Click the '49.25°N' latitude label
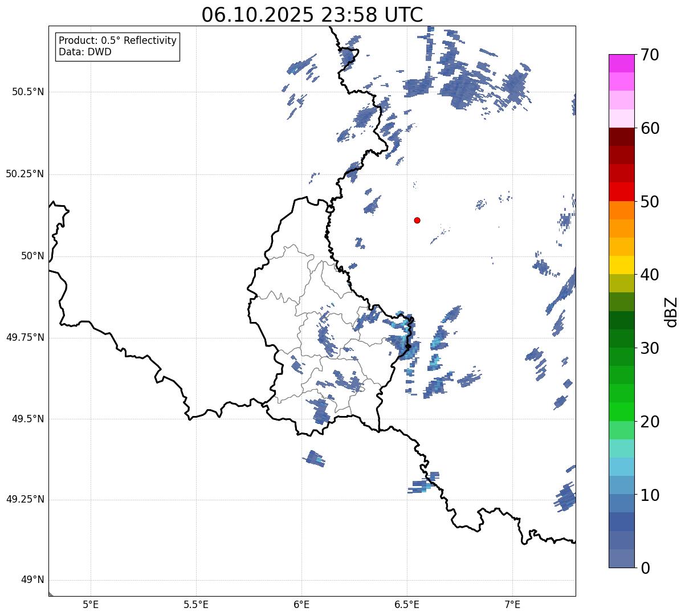 (25, 499)
